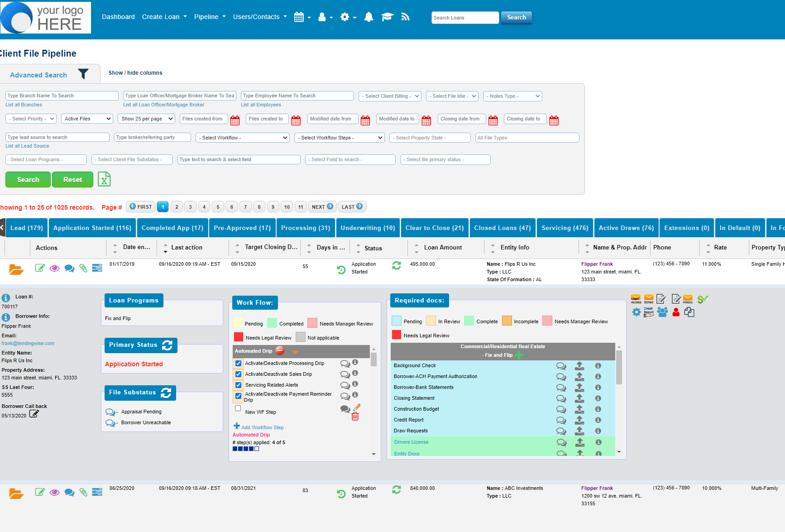Open the Select Workflow dropdown

[x=243, y=138]
